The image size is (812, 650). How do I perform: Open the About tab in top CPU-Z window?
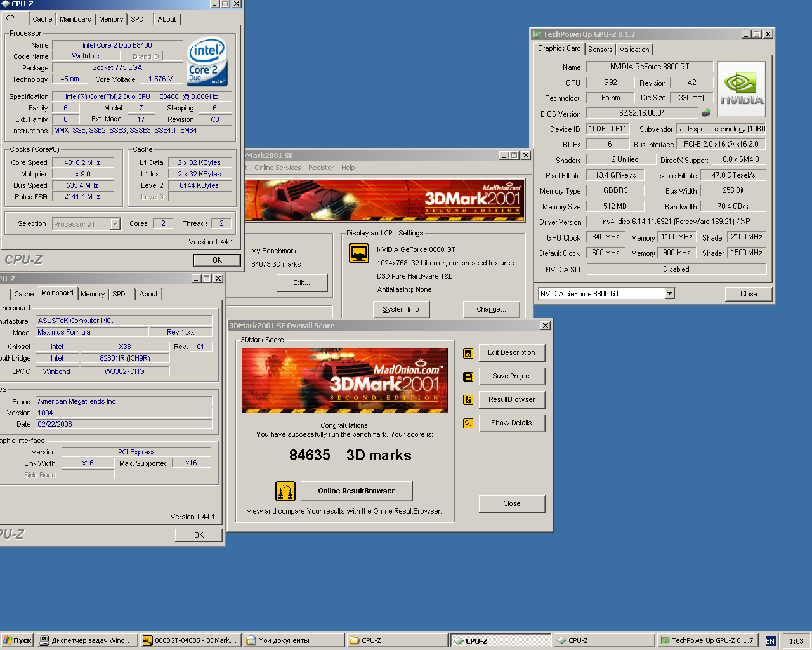[x=167, y=19]
